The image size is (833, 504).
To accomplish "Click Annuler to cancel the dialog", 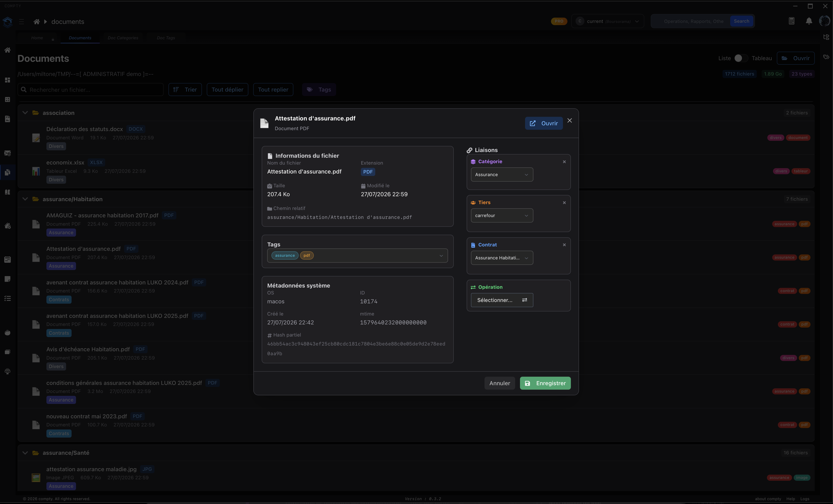I will [x=500, y=383].
